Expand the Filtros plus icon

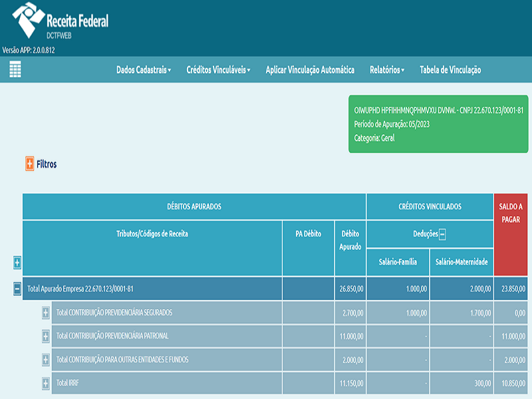click(x=30, y=164)
